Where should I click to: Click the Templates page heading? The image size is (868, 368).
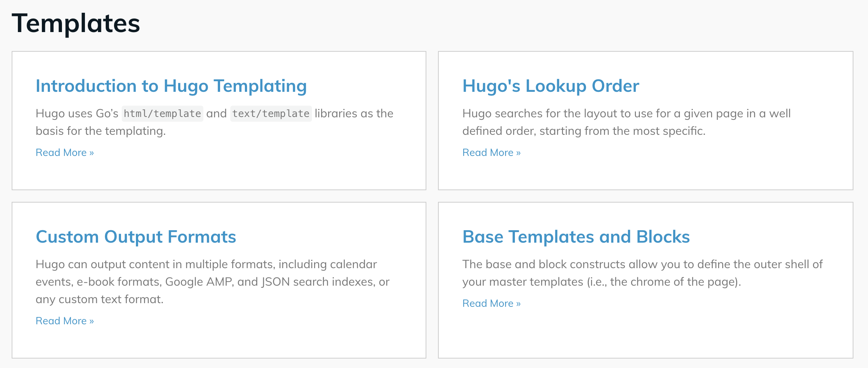(76, 23)
